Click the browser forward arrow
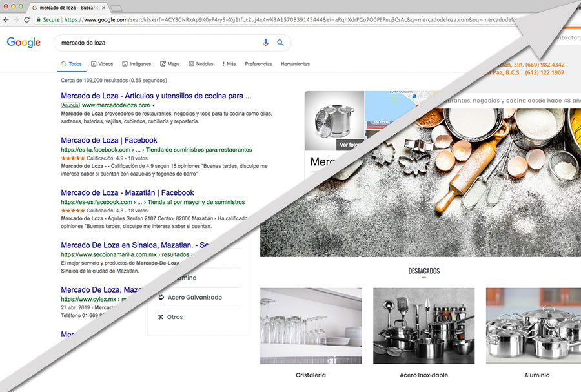The height and width of the screenshot is (392, 581). point(16,19)
